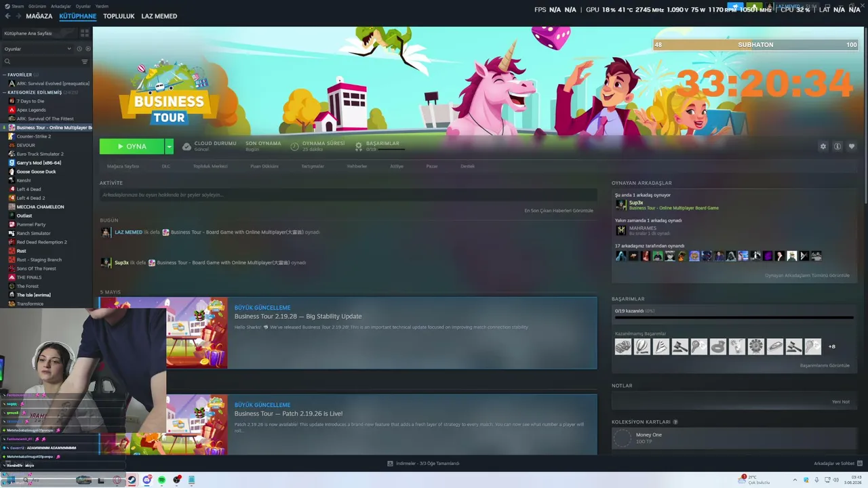Open the Topluluk tab
Viewport: 868px width, 488px height.
click(119, 16)
